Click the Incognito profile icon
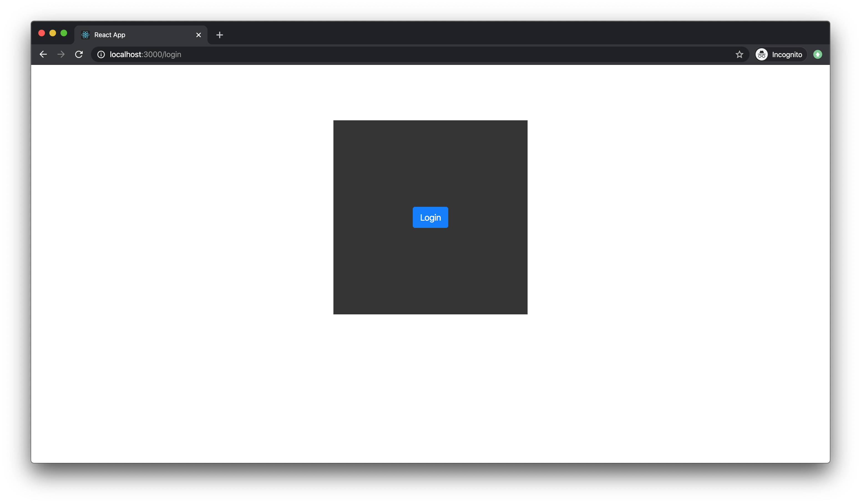The height and width of the screenshot is (504, 861). (x=762, y=54)
